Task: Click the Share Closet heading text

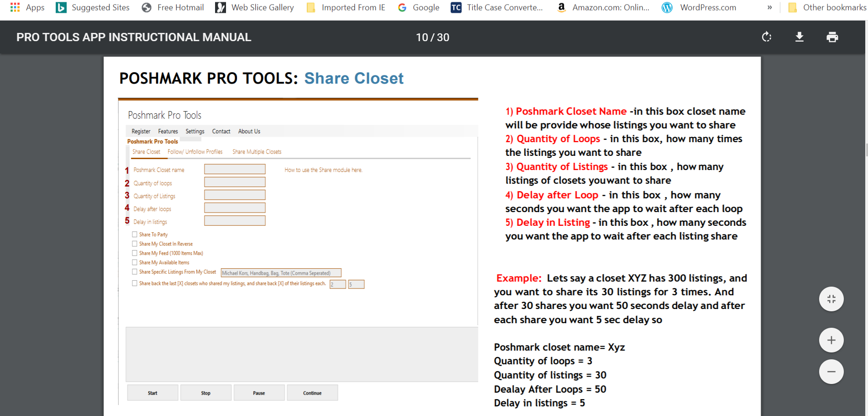Action: 354,79
